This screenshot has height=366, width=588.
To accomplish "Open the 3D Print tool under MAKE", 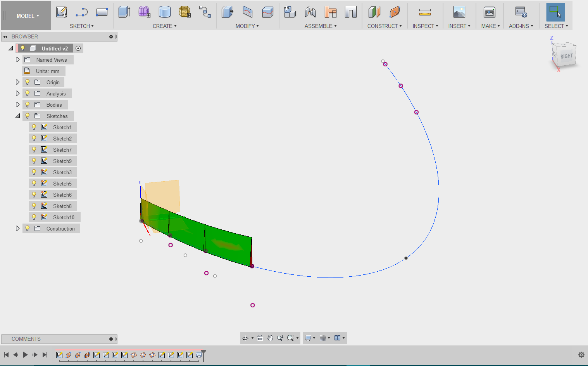I will point(490,12).
